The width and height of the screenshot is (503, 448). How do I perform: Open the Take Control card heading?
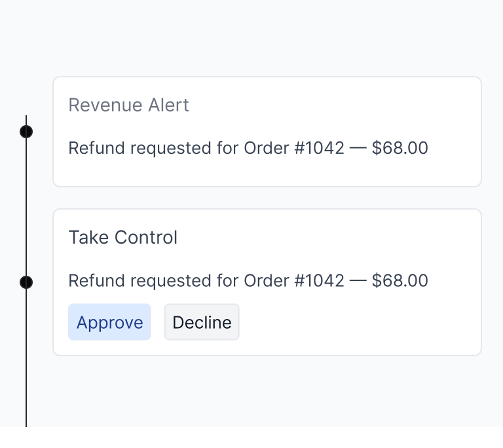click(x=123, y=238)
